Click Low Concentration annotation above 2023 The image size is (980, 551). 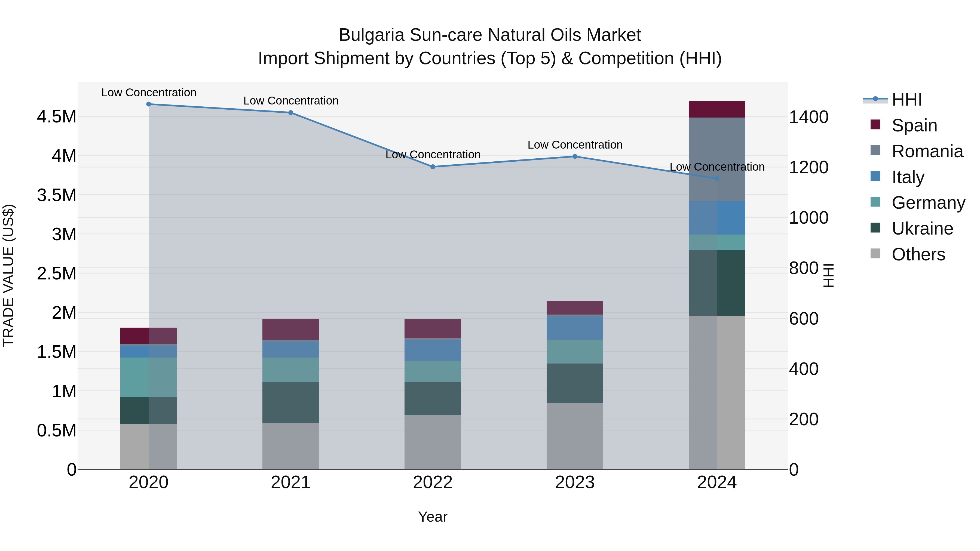(575, 145)
